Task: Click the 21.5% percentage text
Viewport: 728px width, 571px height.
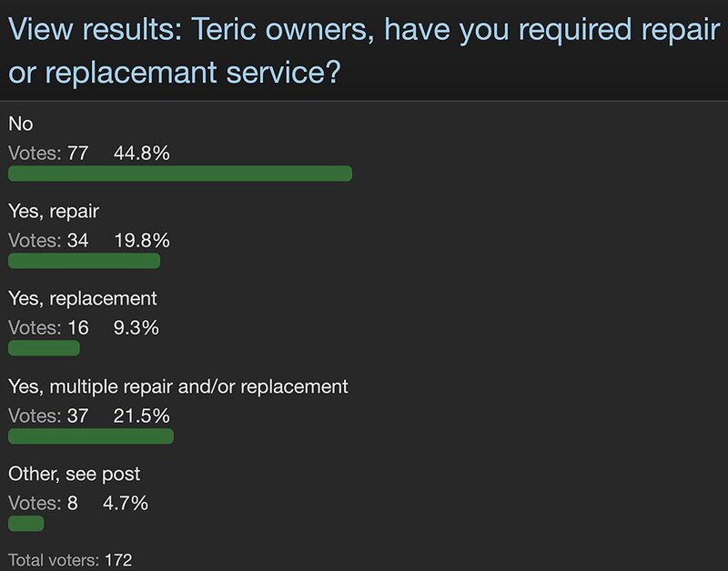Action: tap(142, 416)
